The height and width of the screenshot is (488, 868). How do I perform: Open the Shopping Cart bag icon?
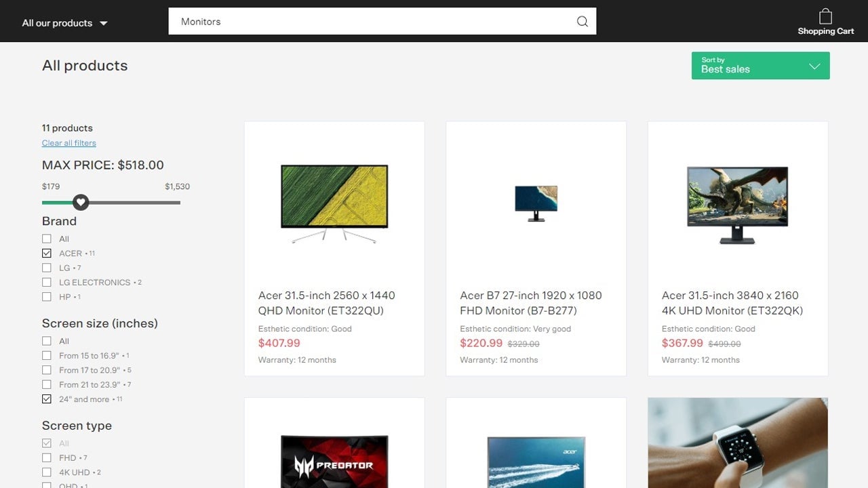point(825,16)
